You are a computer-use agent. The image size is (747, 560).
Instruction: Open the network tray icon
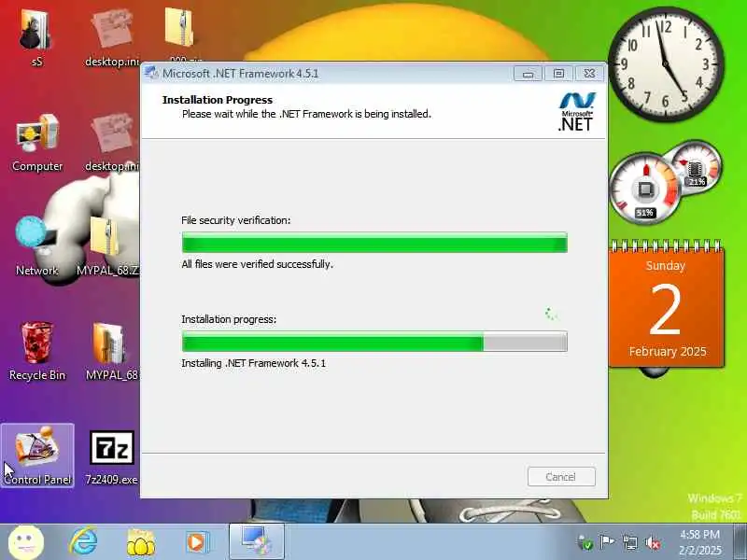click(629, 542)
